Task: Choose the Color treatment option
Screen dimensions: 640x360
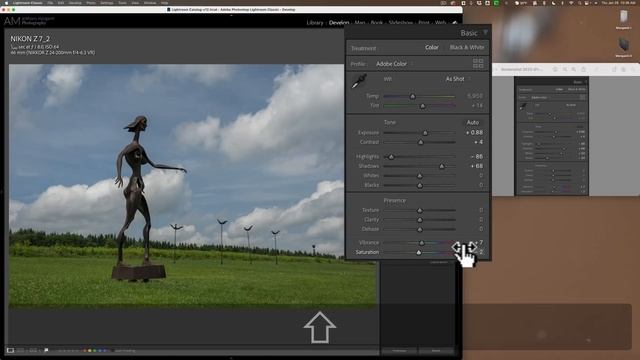Action: pyautogui.click(x=431, y=47)
